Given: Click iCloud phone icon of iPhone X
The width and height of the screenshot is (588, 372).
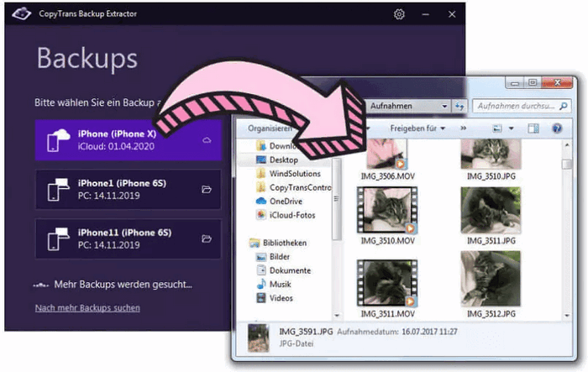Looking at the screenshot, I should (x=58, y=140).
